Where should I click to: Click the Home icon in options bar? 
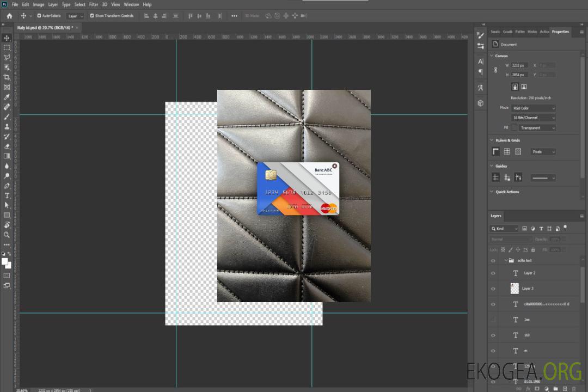click(x=9, y=16)
